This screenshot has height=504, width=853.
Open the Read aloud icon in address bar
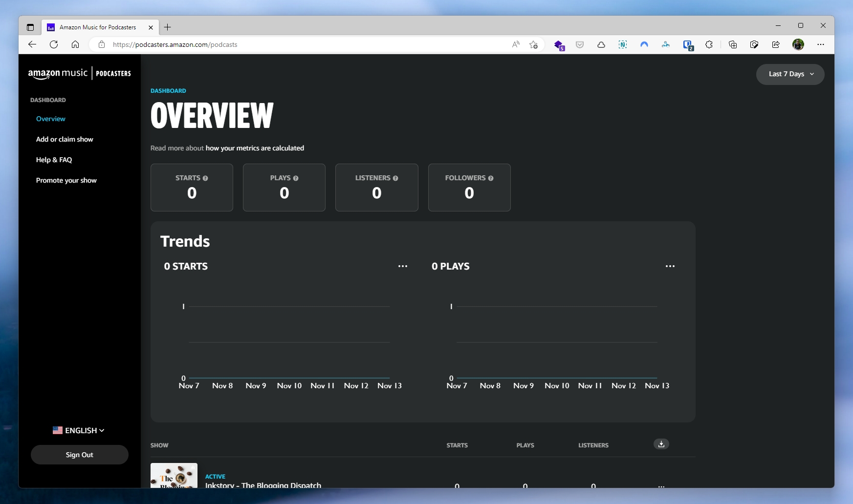(x=516, y=44)
